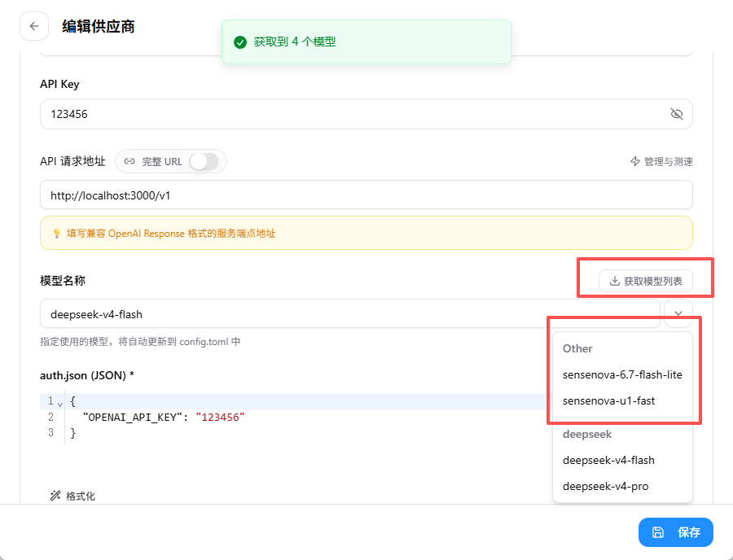Click the API Key input field

[366, 114]
